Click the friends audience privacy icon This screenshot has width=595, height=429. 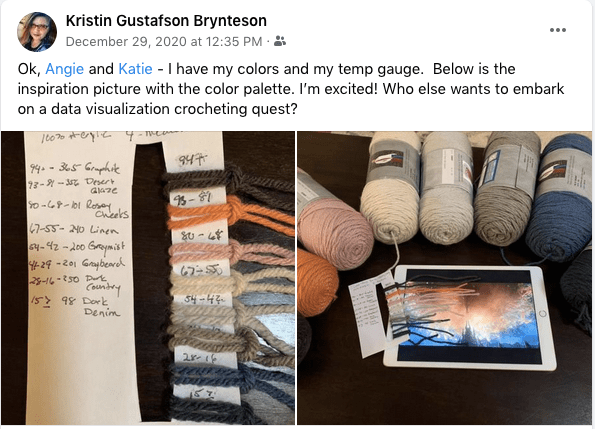[x=280, y=41]
